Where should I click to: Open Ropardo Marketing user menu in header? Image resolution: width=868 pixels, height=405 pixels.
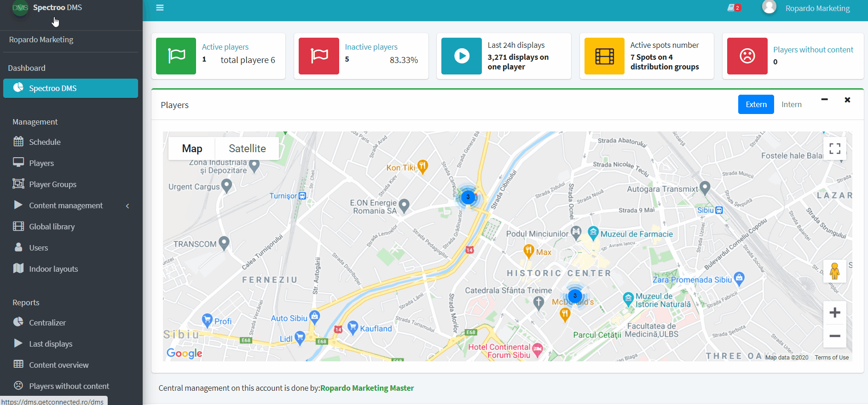tap(817, 8)
